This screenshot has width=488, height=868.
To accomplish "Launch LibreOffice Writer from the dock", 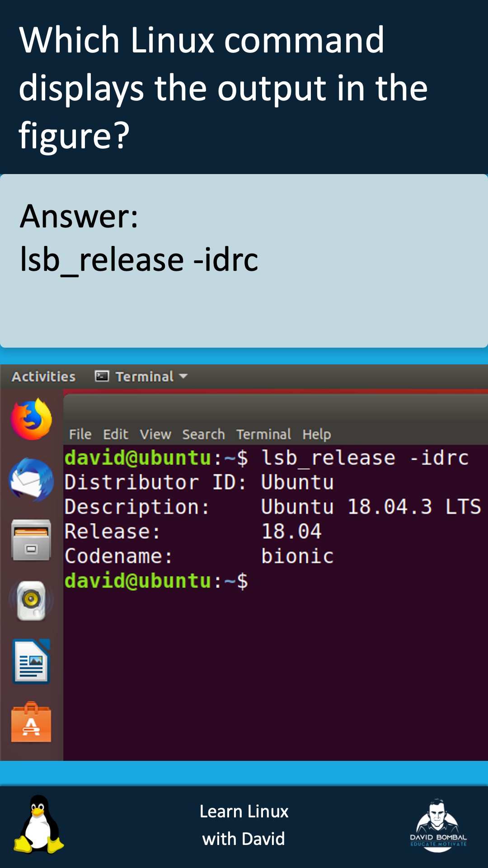I will click(31, 661).
